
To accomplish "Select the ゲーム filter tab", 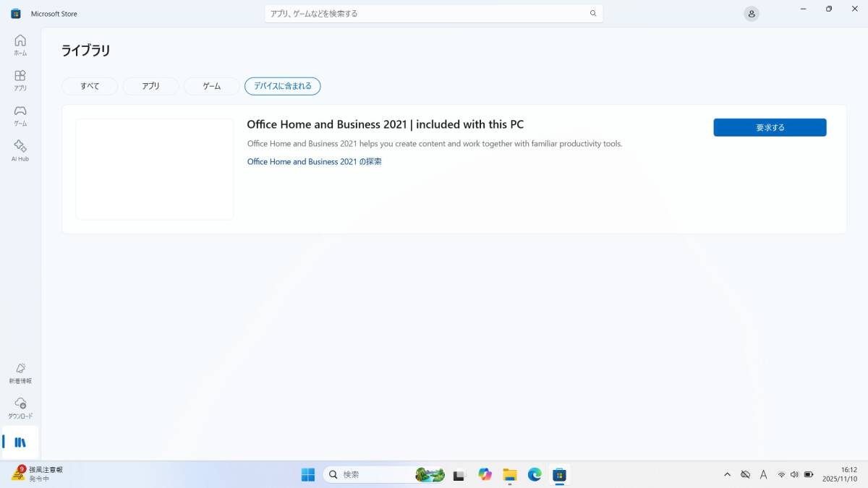I will click(212, 86).
